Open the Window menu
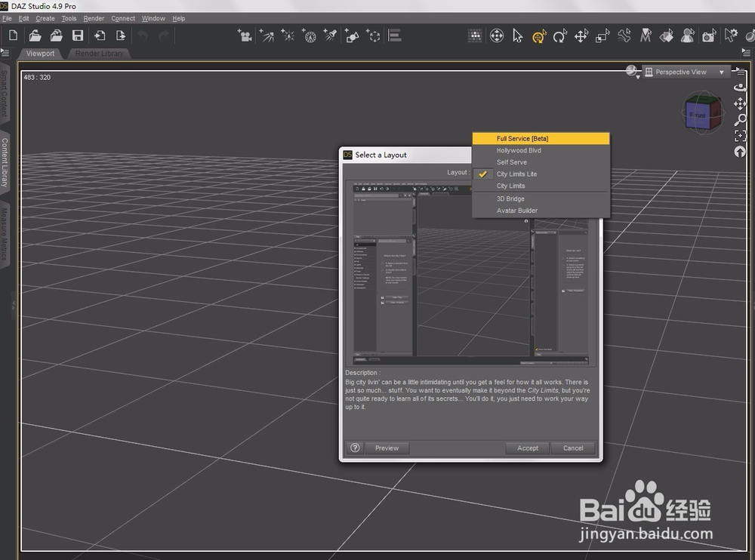Viewport: 755px width, 560px height. click(x=153, y=18)
